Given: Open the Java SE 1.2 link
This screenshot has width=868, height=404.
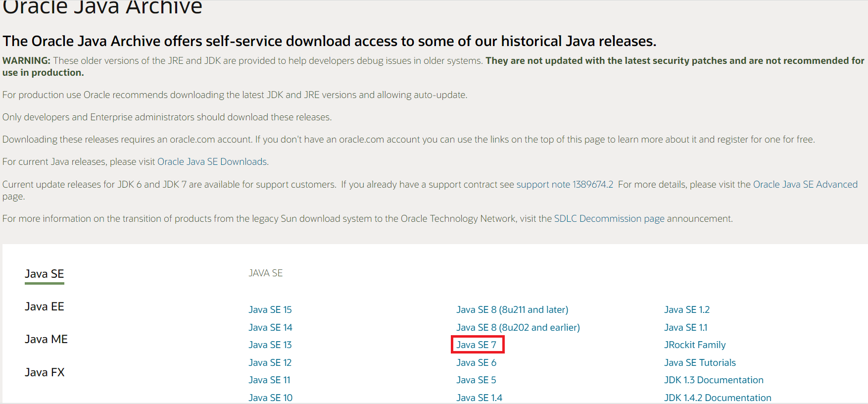Looking at the screenshot, I should (687, 309).
